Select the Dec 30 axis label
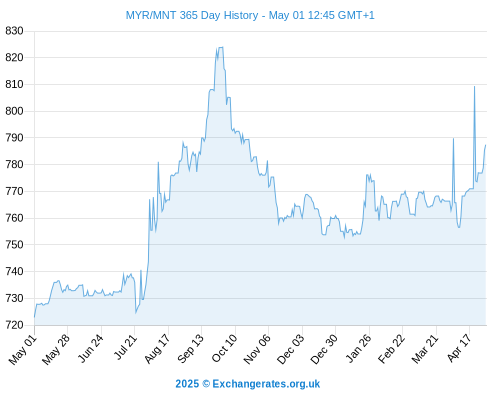Image resolution: width=495 pixels, height=400 pixels. (x=324, y=349)
